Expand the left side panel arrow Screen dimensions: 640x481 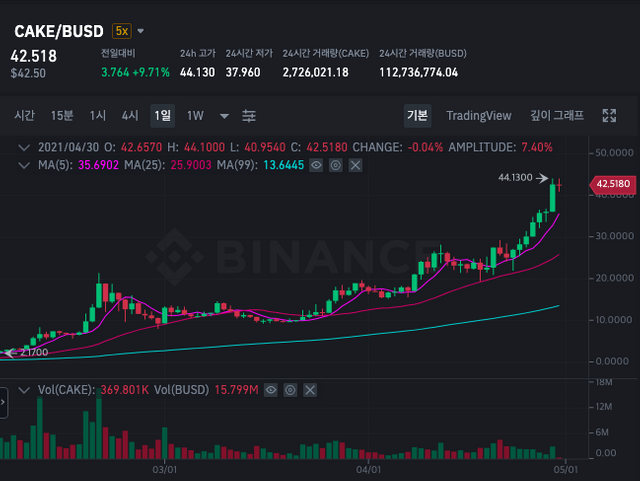pyautogui.click(x=3, y=403)
